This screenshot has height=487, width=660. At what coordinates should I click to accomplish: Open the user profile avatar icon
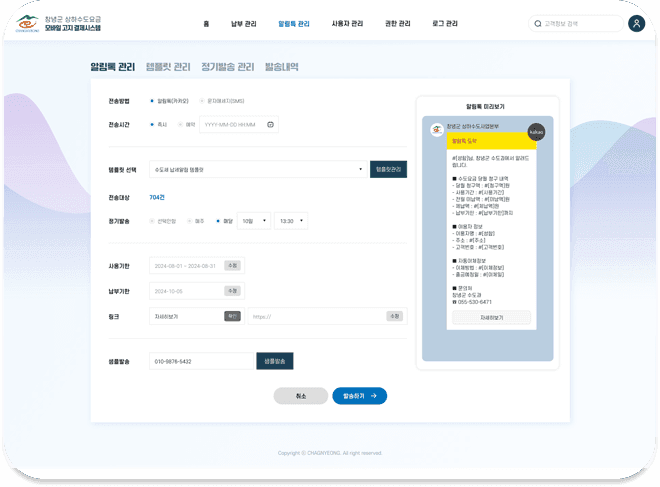(x=636, y=24)
